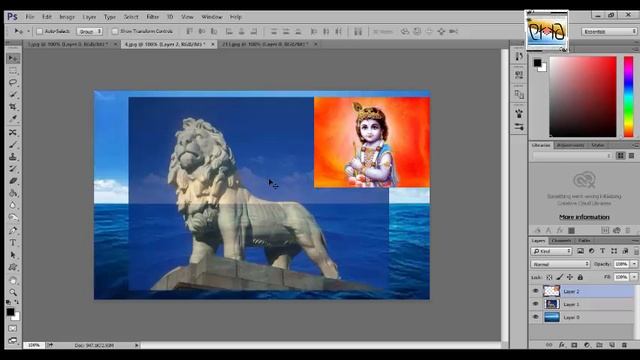This screenshot has height=360, width=640.
Task: Close the 4.jpg document tab
Action: point(213,44)
